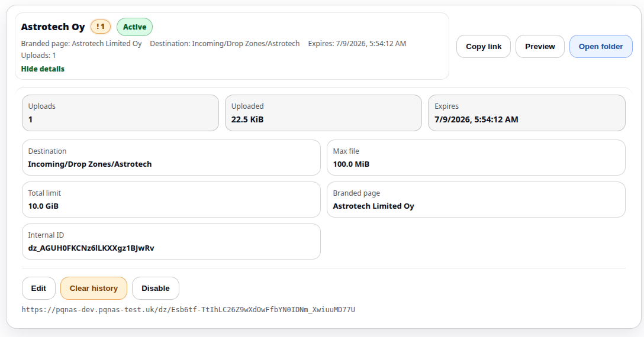Click the Astrotech Oy card title
The width and height of the screenshot is (644, 337).
pyautogui.click(x=53, y=27)
